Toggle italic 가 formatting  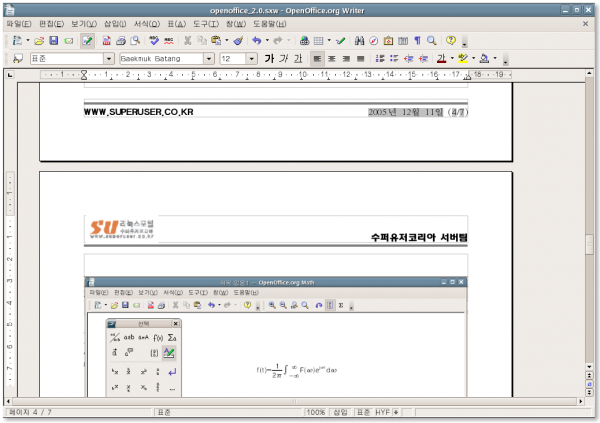tap(284, 59)
